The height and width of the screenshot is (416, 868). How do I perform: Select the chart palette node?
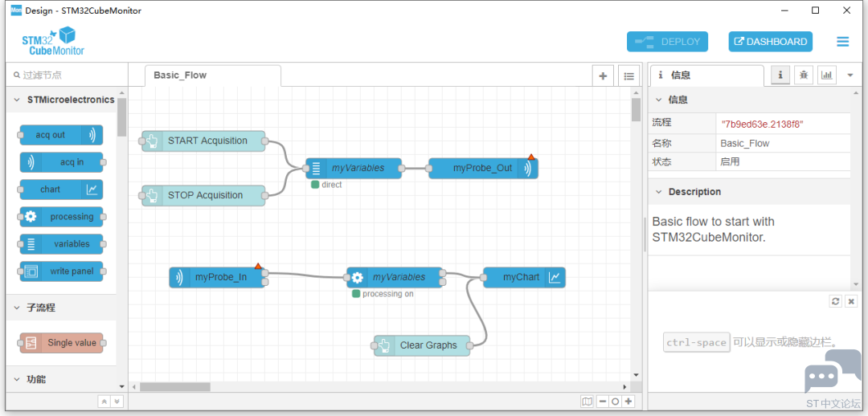click(x=61, y=190)
